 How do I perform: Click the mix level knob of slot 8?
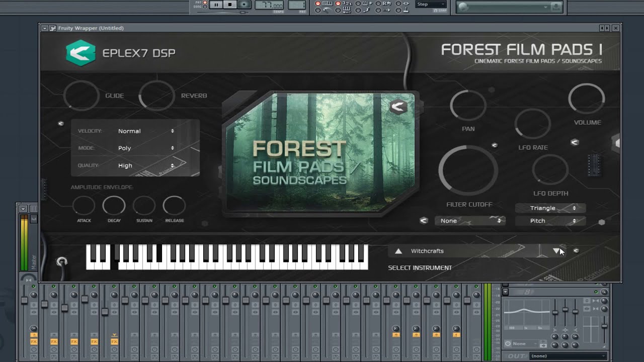604,292
